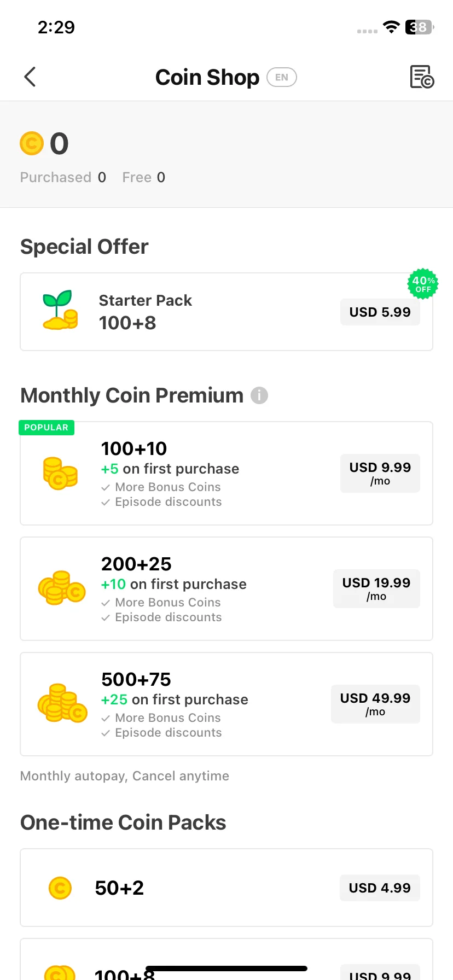Tap the POPULAR tag

tap(47, 428)
